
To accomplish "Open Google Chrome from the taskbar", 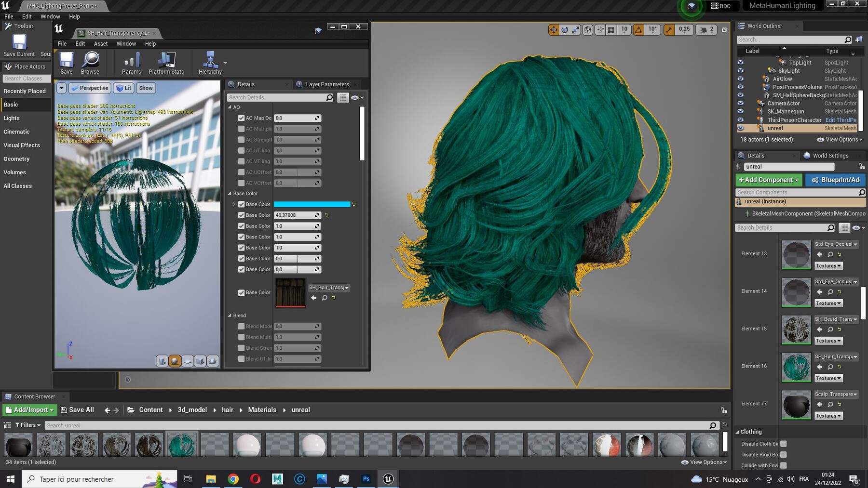I will [x=233, y=479].
